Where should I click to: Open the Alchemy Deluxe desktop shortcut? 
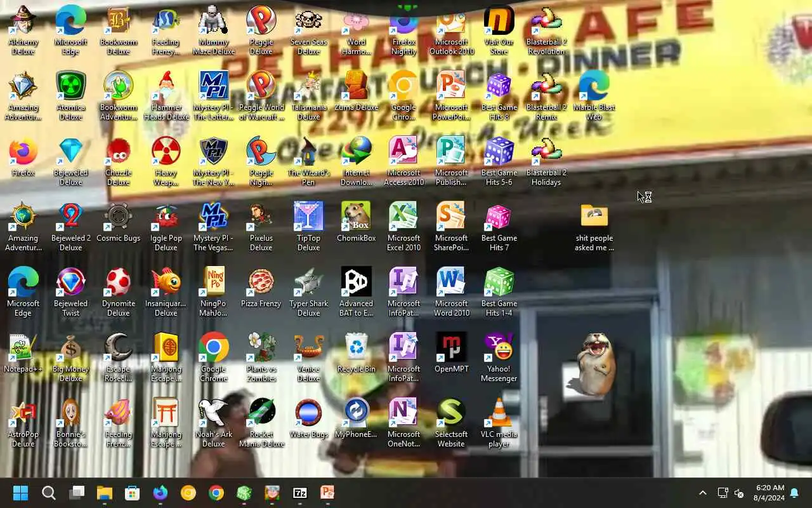tap(23, 30)
